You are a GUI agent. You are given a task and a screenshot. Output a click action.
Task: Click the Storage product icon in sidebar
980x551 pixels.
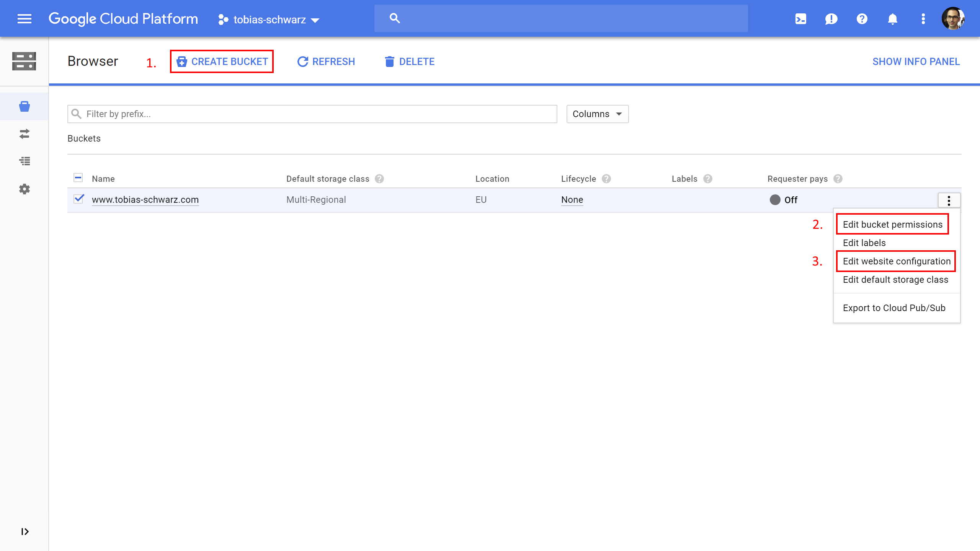(24, 61)
